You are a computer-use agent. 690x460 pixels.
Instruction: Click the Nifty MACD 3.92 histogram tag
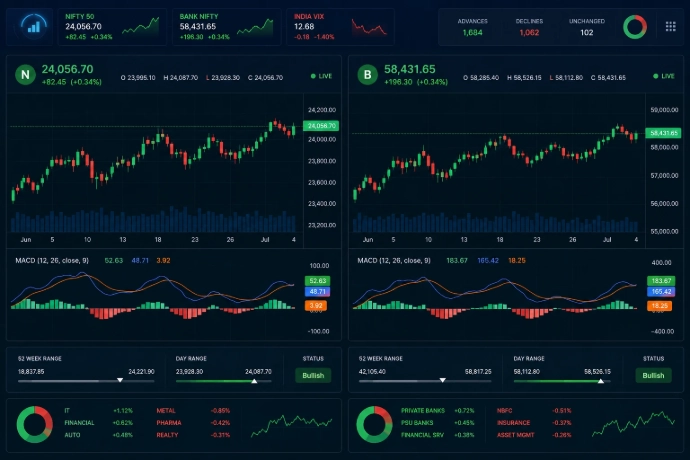coord(316,305)
